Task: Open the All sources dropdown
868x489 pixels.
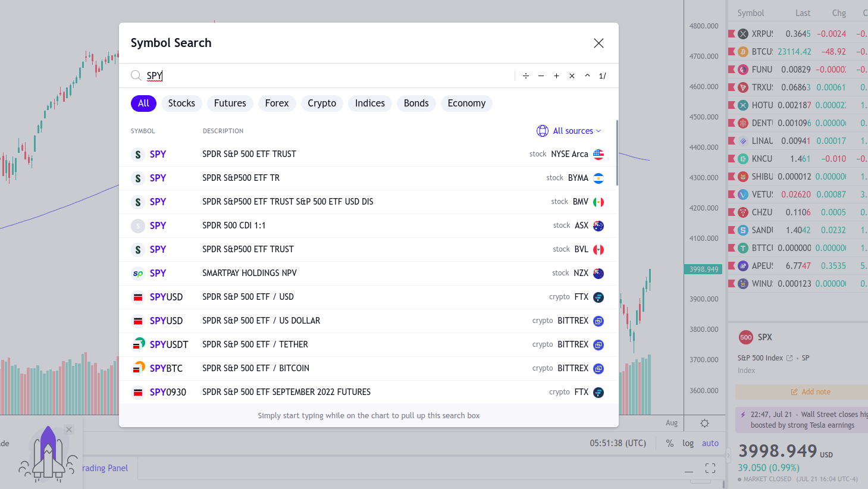Action: 569,131
